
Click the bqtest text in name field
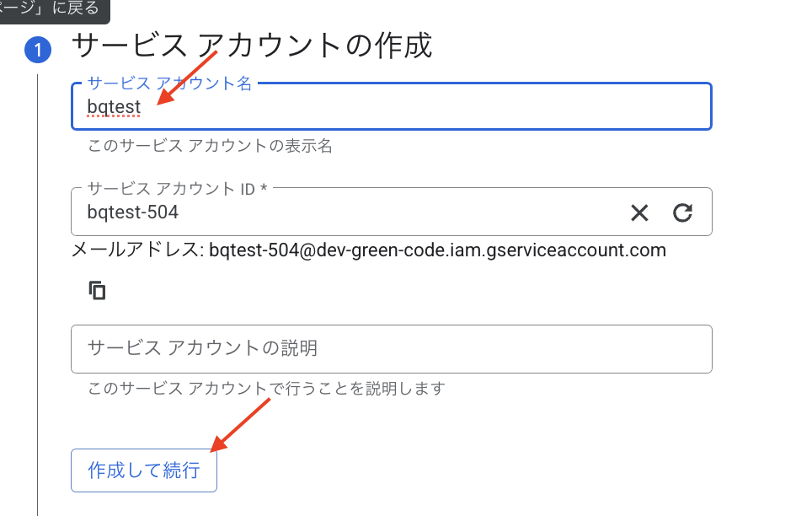[x=114, y=109]
